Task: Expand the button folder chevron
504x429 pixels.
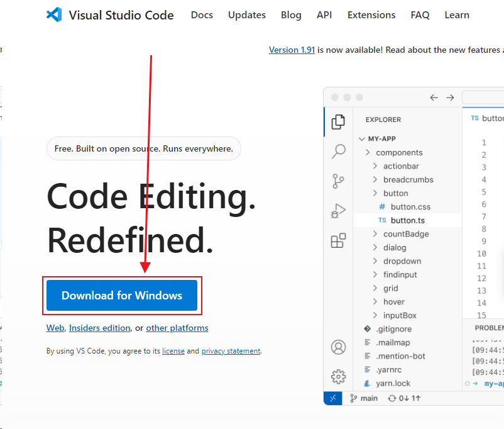Action: click(375, 192)
